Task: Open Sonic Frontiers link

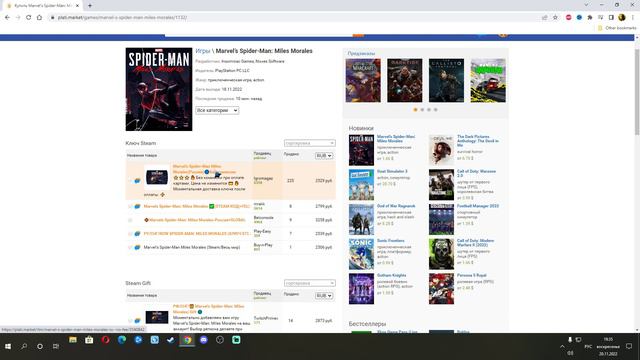Action: (x=391, y=241)
